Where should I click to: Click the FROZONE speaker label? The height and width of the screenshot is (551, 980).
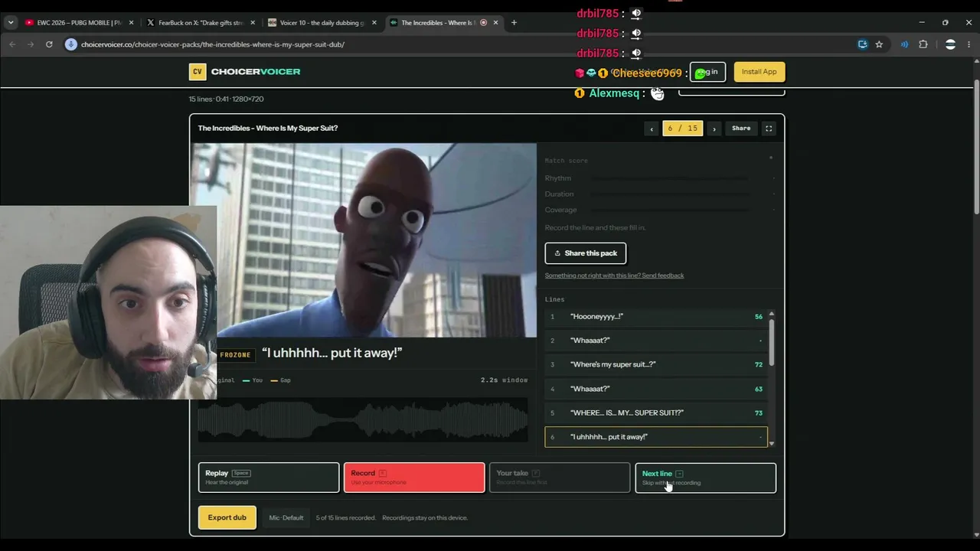pos(235,355)
